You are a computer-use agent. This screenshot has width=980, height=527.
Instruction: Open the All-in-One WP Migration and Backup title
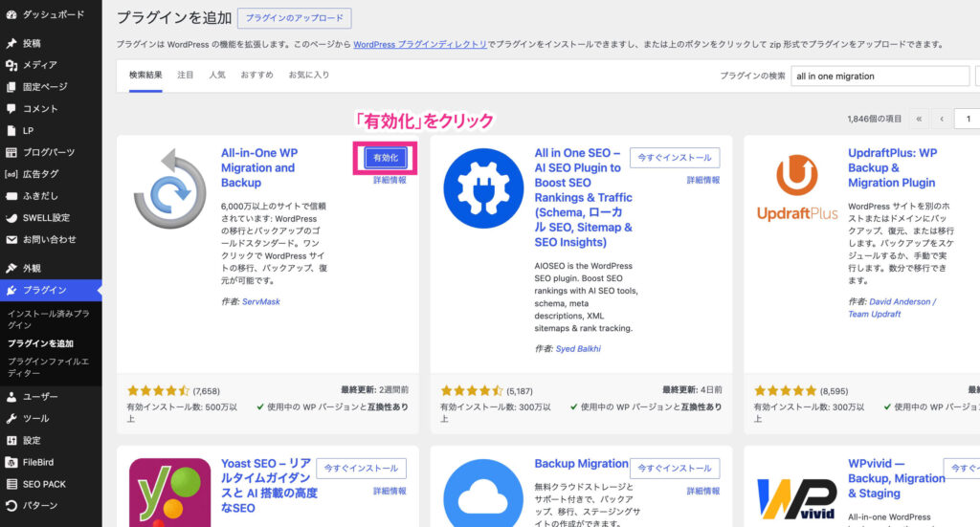[x=259, y=168]
